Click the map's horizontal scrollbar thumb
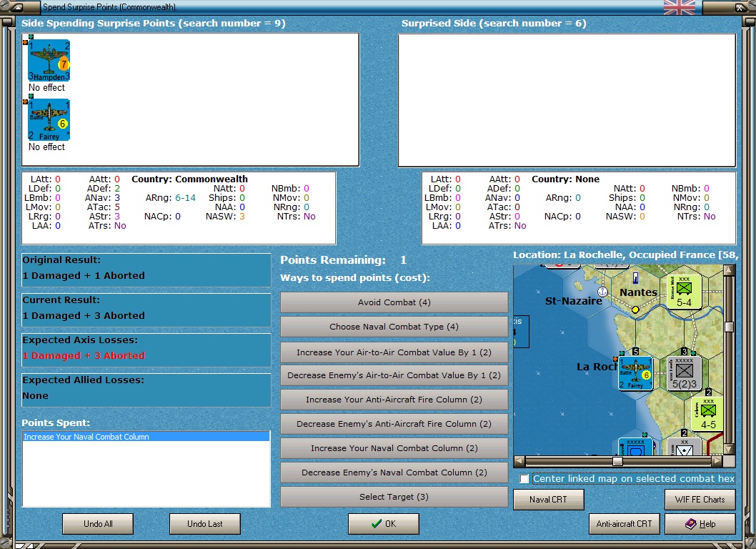Screen dimensions: 756x549 (617, 461)
